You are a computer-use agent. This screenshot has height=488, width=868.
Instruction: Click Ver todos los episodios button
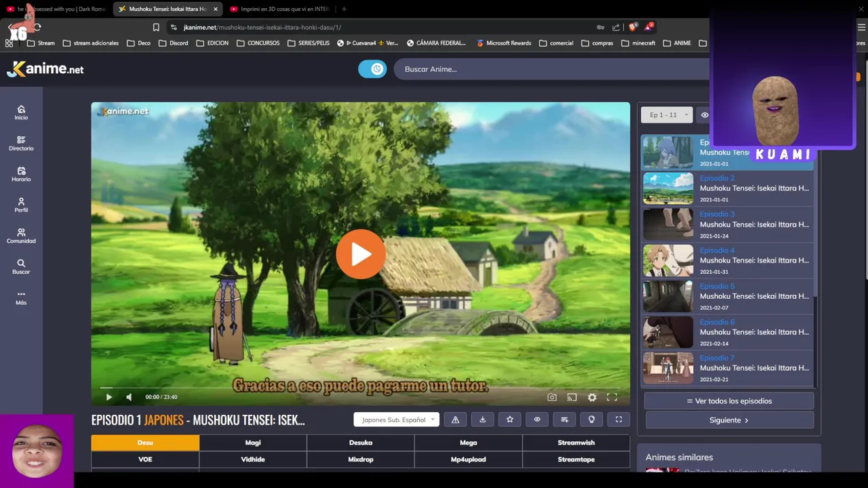click(729, 401)
